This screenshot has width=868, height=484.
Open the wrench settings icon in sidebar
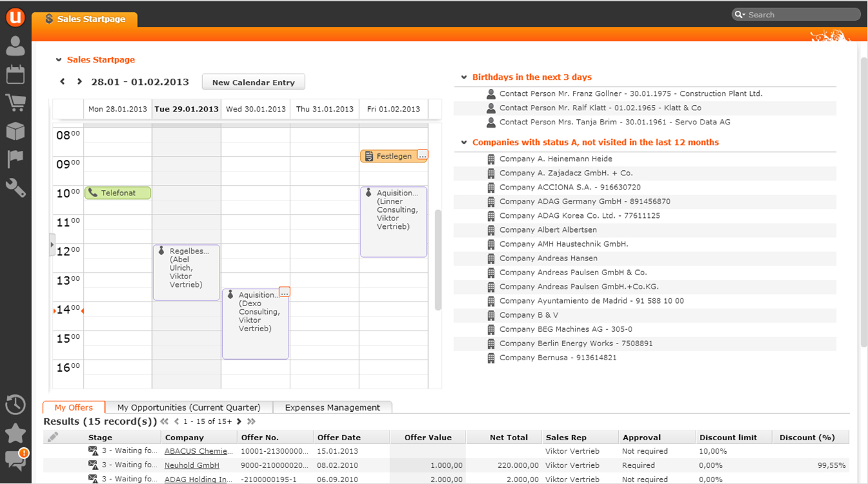[x=15, y=188]
